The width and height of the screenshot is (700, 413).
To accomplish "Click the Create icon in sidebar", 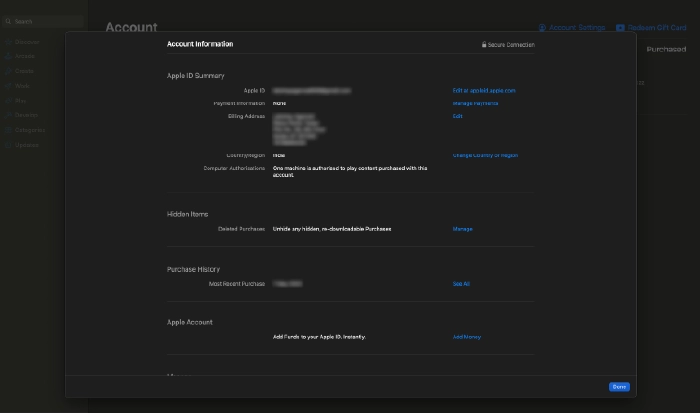I will coord(8,71).
